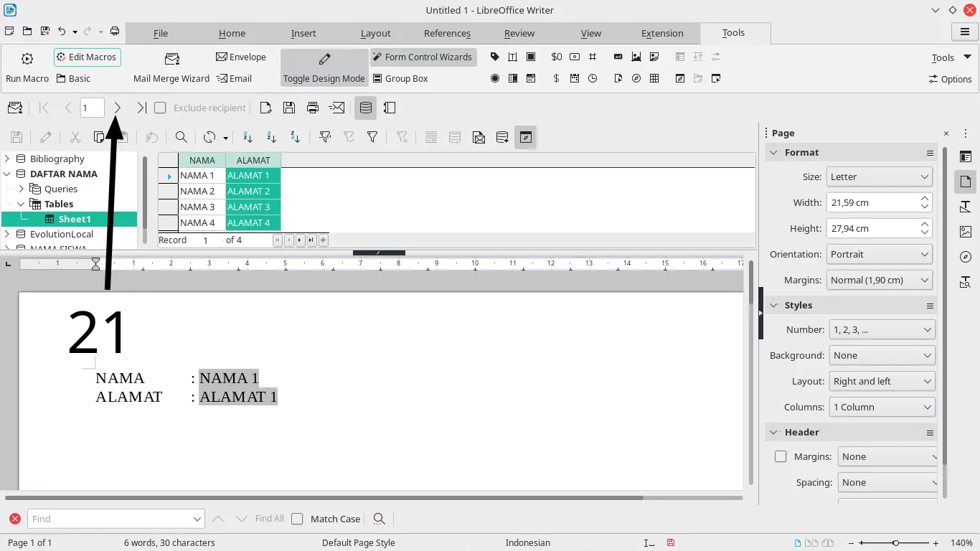The image size is (980, 551).
Task: Click the Edit Macros button
Action: point(88,57)
